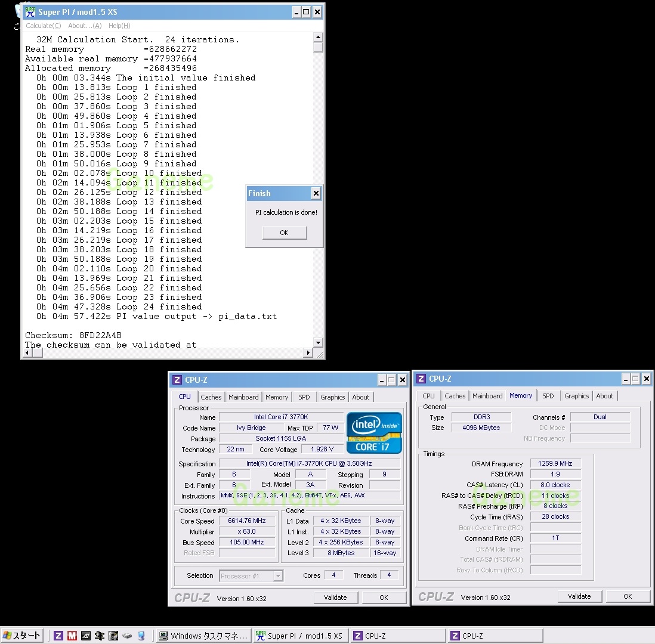Activate first CPU-Z taskbar button
Viewport: 655px width, 644px height.
point(397,636)
